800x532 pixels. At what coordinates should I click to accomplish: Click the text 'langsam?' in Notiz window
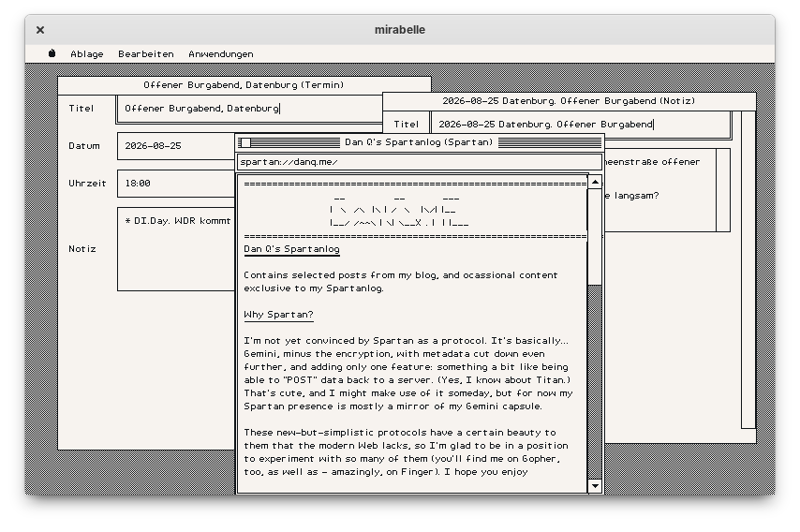636,196
